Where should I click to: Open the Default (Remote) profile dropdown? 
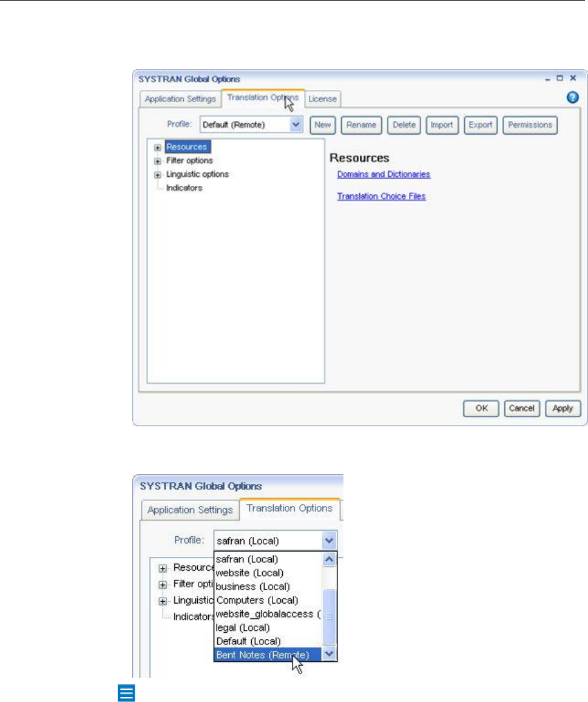pos(251,124)
